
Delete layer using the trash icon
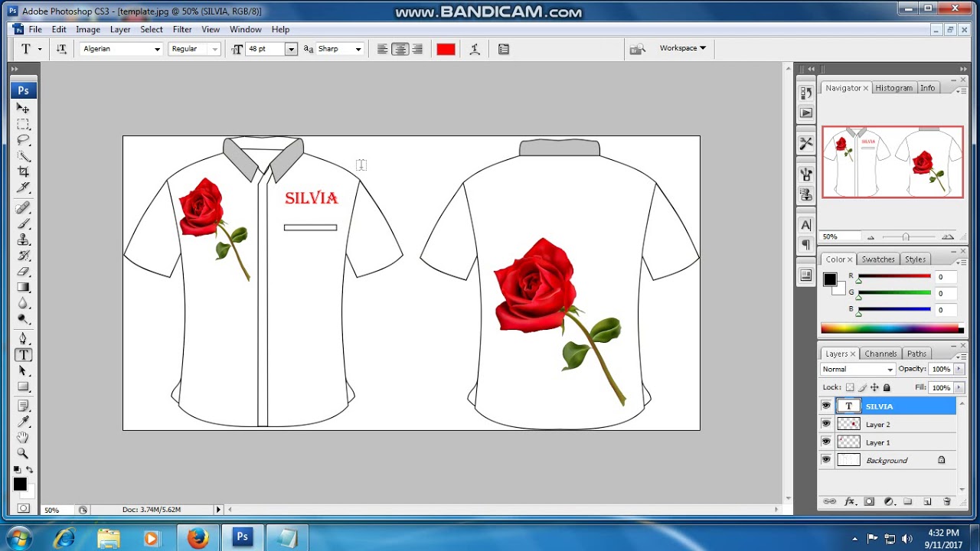point(947,502)
